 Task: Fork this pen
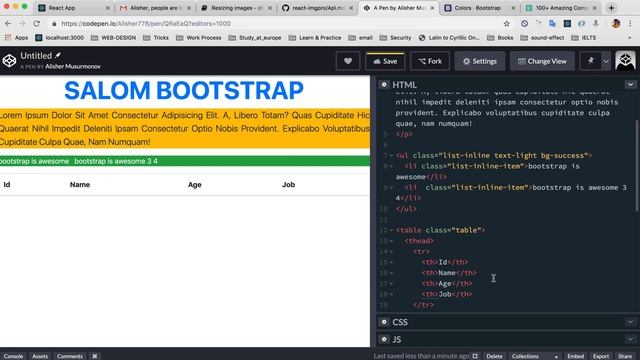430,61
